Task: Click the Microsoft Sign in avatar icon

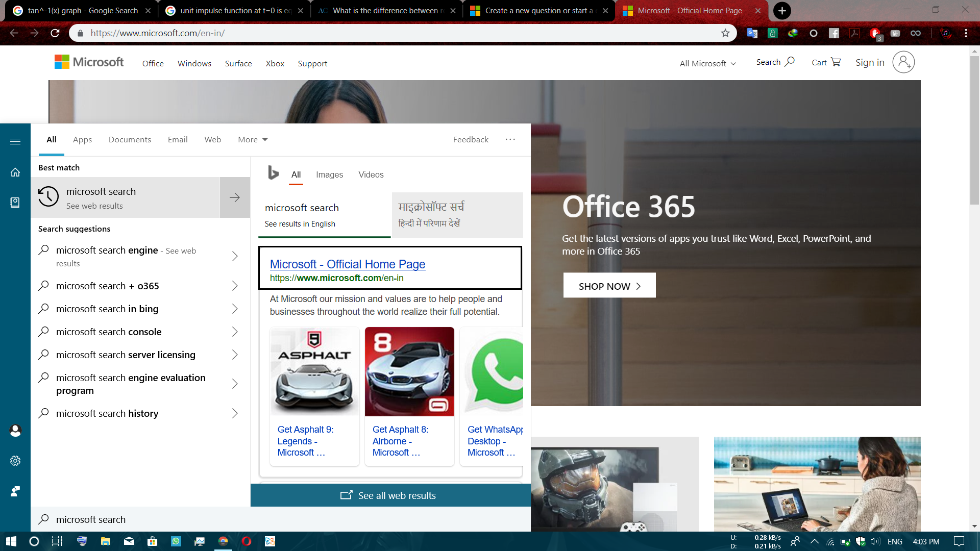Action: [x=903, y=62]
